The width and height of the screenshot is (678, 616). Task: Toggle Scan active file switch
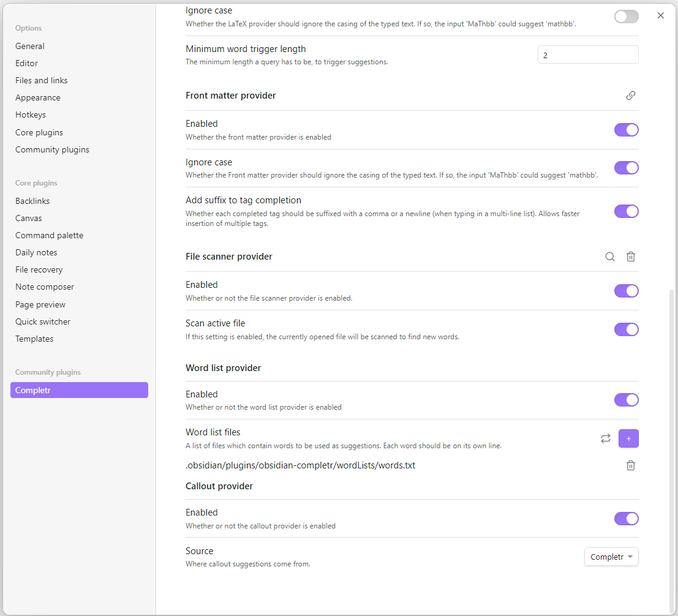point(626,329)
